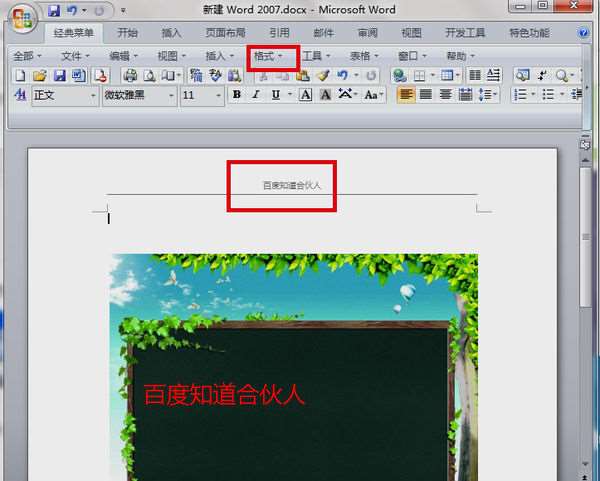Viewport: 600px width, 481px height.
Task: Click the Columns layout icon
Action: [475, 75]
